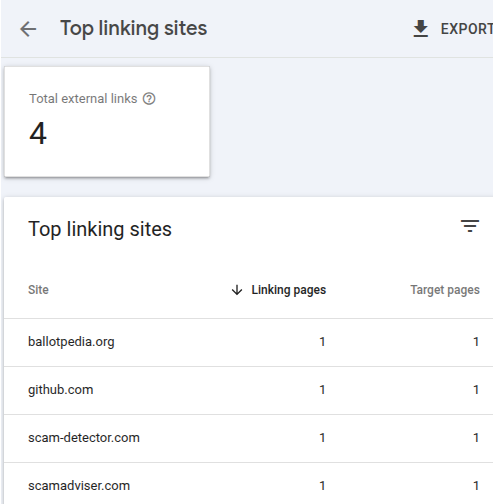Click the Total external links label
The height and width of the screenshot is (504, 493).
click(x=83, y=99)
